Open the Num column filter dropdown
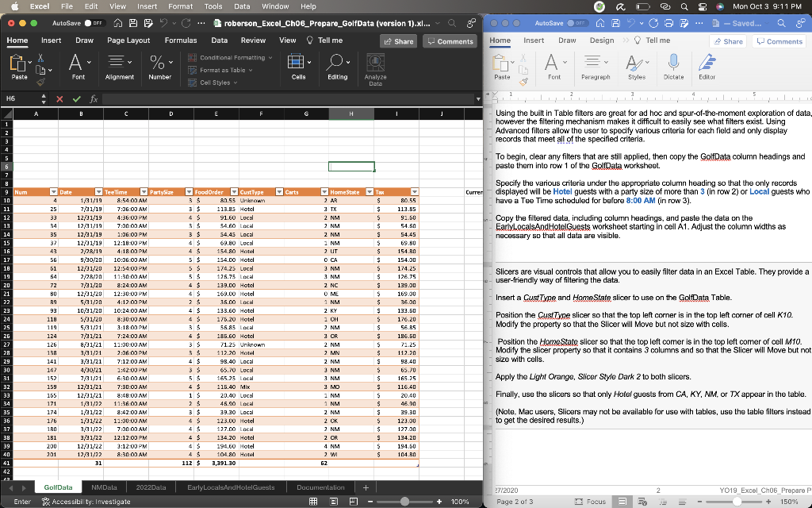Viewport: 812px width, 508px height. point(53,192)
